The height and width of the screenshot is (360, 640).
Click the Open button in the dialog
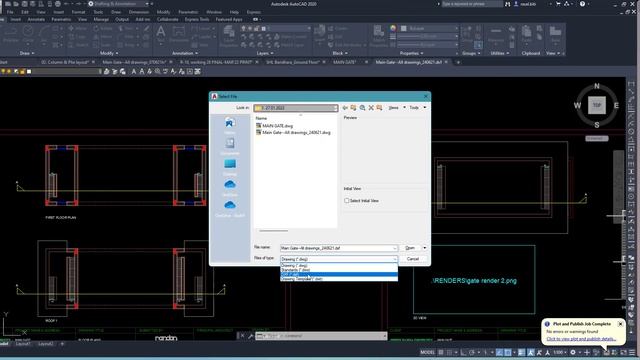coord(410,248)
